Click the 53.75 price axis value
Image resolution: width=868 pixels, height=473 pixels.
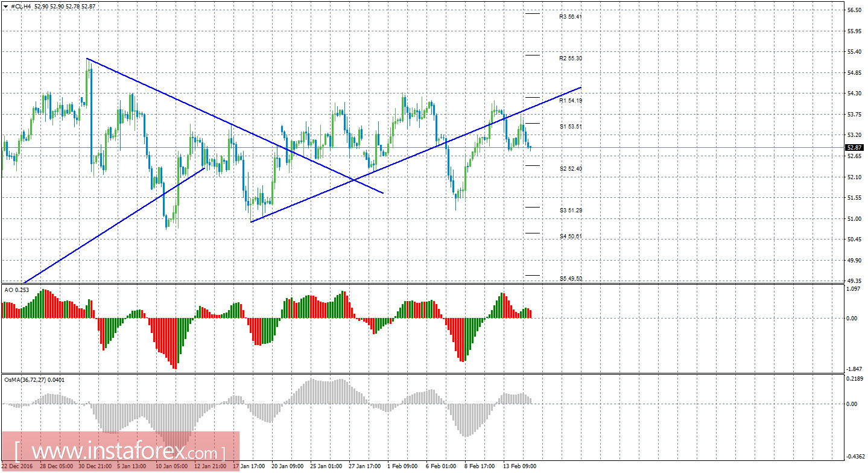point(854,115)
